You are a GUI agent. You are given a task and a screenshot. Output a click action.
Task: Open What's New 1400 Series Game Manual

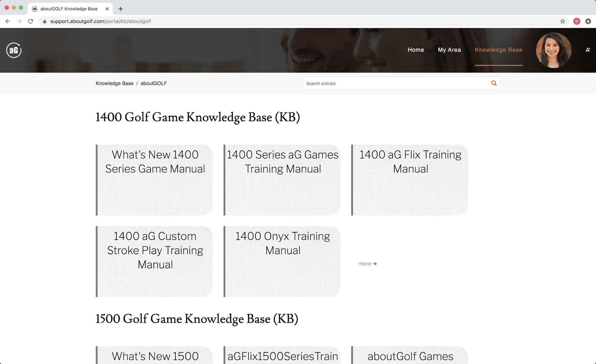coord(154,180)
